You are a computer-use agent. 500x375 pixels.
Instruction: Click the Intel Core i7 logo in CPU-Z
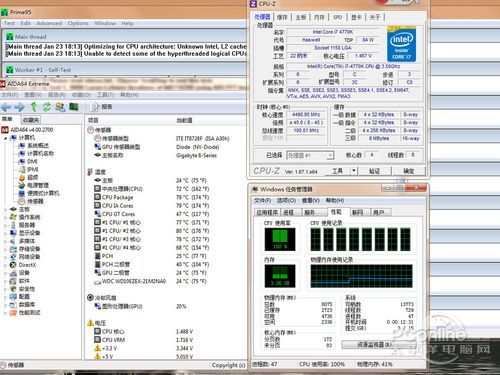[401, 44]
